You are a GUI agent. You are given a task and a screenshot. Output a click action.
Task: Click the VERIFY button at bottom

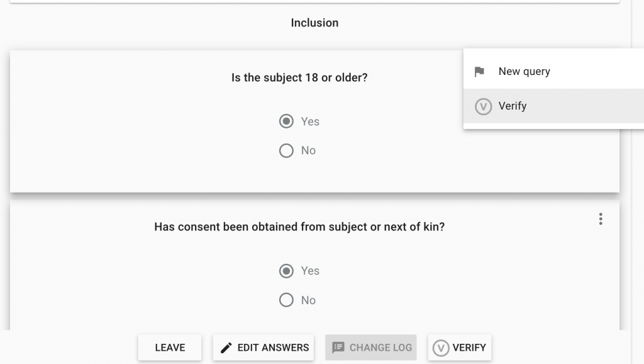tap(460, 348)
